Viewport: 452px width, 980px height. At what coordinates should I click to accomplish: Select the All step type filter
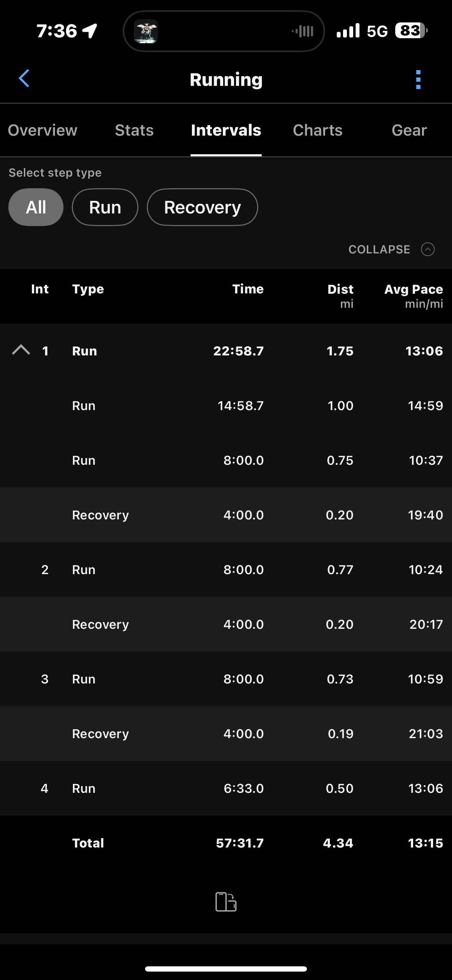coord(36,207)
